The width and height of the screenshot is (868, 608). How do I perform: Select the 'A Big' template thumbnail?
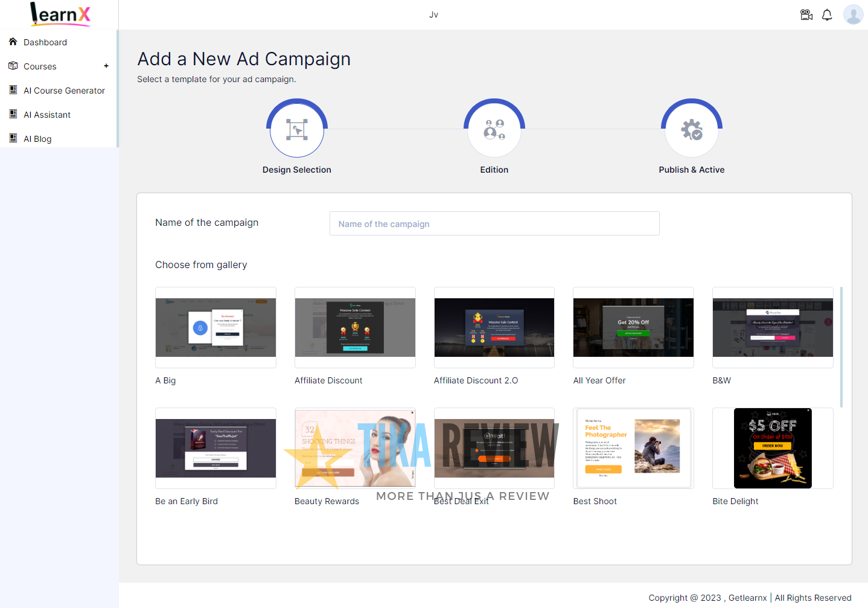point(215,328)
